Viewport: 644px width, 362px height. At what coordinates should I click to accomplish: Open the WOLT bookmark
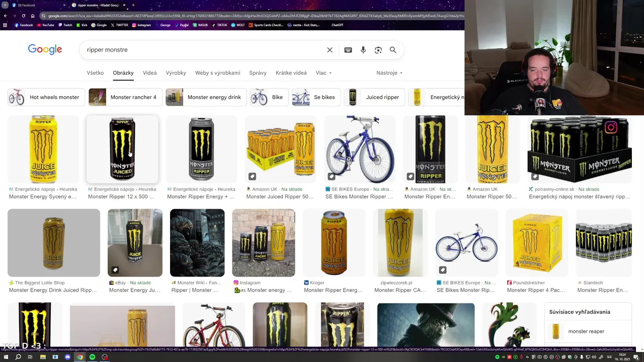238,25
